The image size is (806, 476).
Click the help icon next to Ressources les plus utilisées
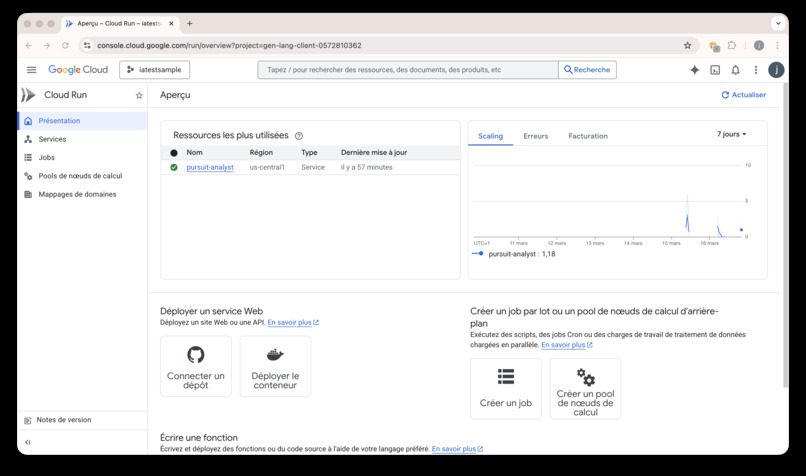tap(299, 136)
